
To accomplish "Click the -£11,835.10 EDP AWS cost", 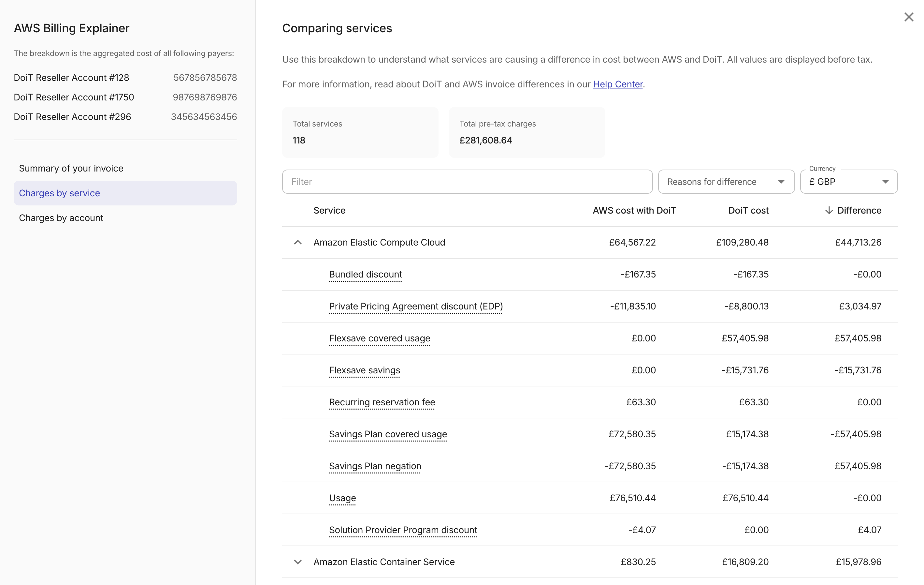I will tap(633, 306).
